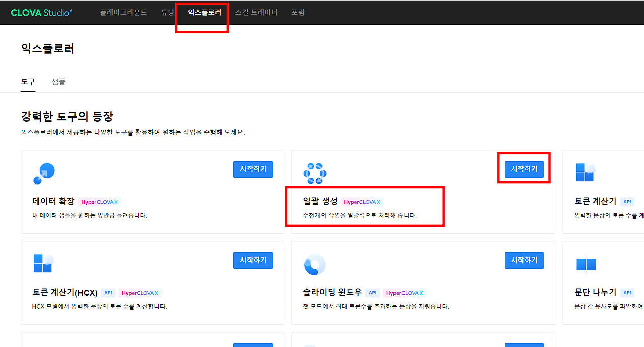Switch to the 도구 tab

pos(28,81)
